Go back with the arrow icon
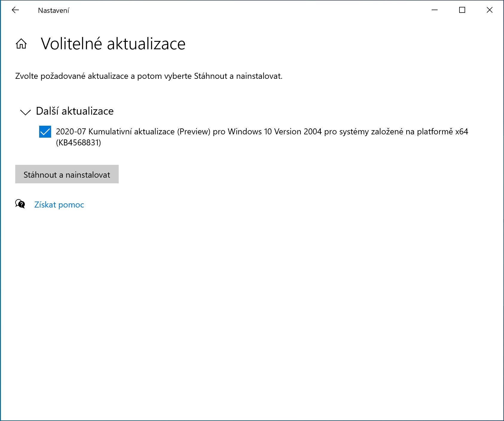 [15, 10]
